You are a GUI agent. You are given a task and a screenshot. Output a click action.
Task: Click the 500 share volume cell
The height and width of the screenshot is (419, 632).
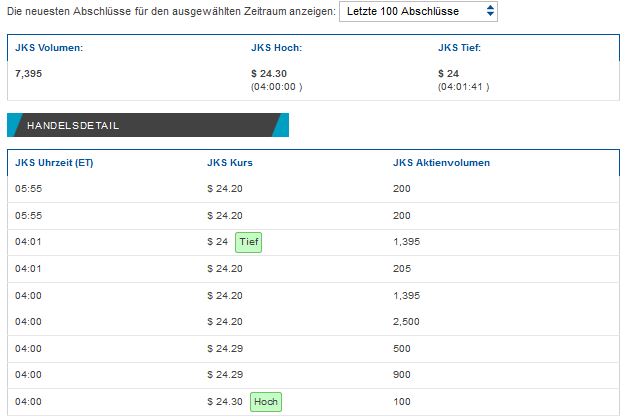(403, 348)
